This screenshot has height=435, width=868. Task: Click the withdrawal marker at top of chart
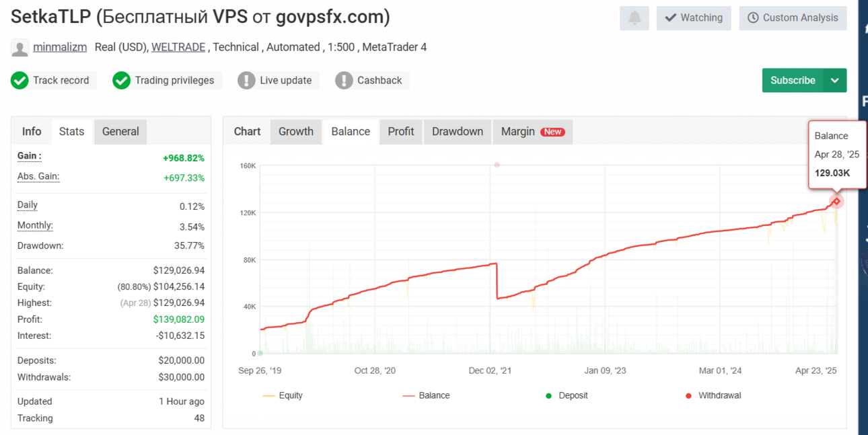(x=497, y=165)
